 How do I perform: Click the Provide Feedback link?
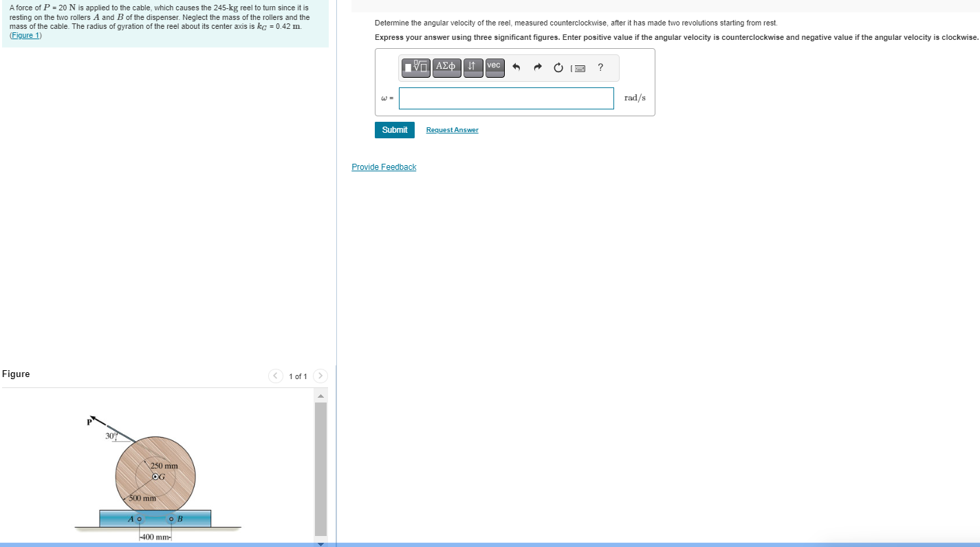coord(384,167)
